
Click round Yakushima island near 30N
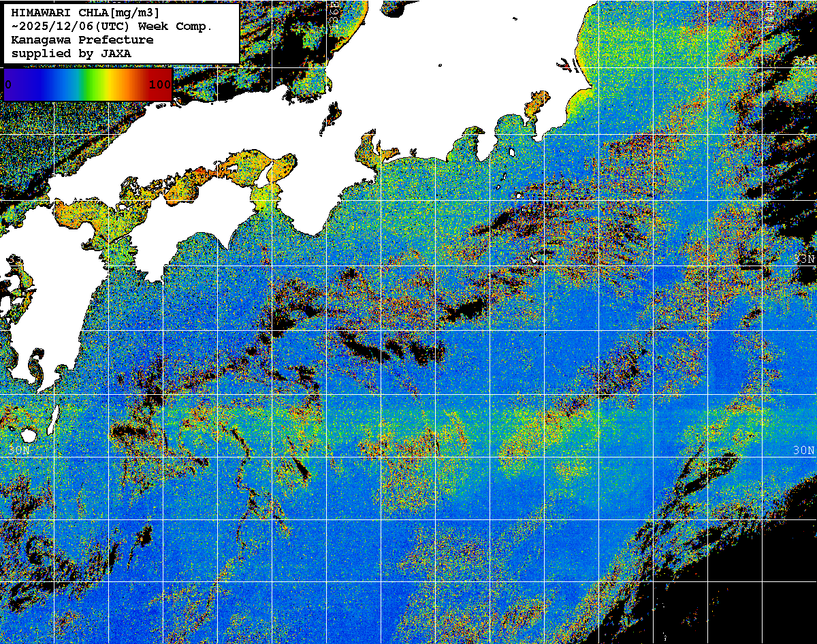click(29, 434)
